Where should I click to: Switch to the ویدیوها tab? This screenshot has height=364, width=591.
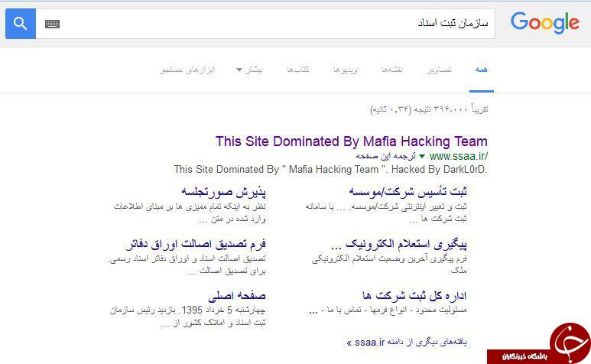click(346, 70)
